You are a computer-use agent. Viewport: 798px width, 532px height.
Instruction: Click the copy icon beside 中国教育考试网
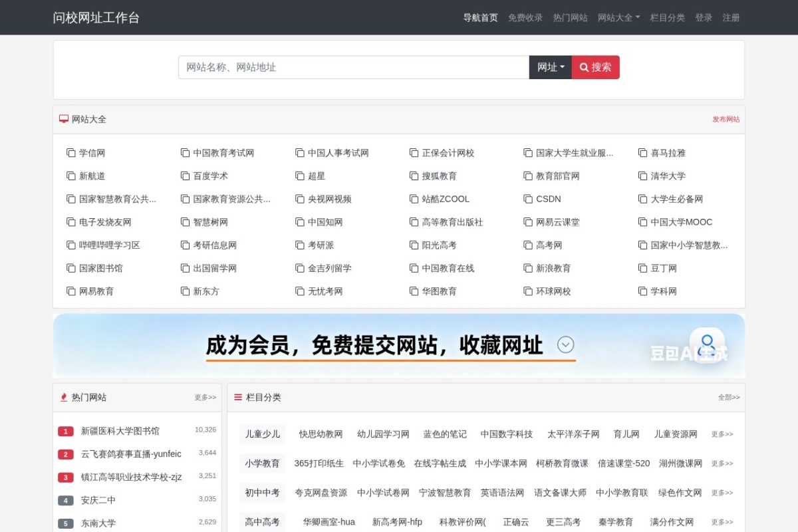186,153
